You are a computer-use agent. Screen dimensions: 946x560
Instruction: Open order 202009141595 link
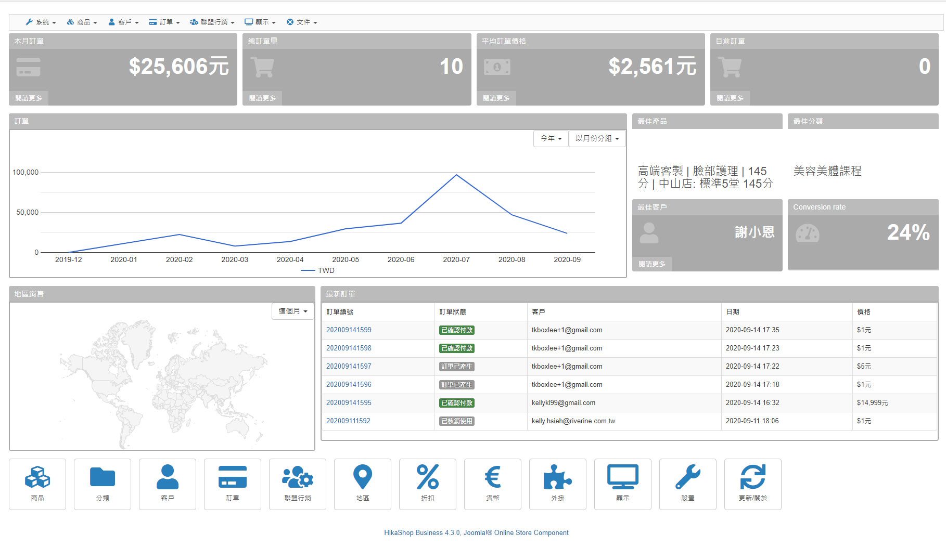[349, 403]
